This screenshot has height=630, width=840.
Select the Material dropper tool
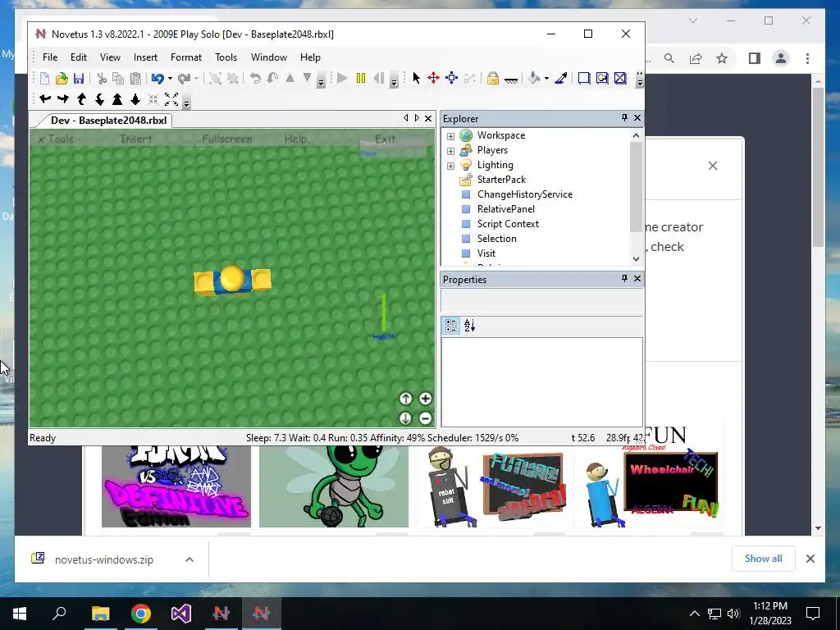click(561, 78)
